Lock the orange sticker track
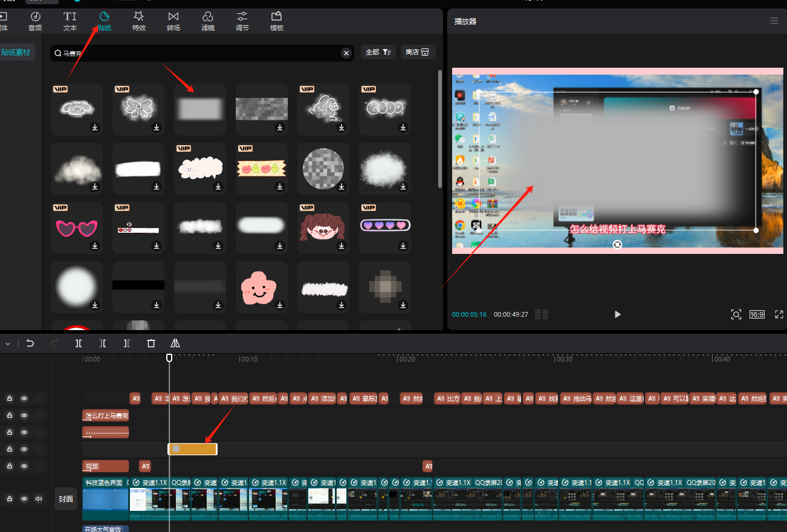Image resolution: width=787 pixels, height=532 pixels. click(x=10, y=449)
